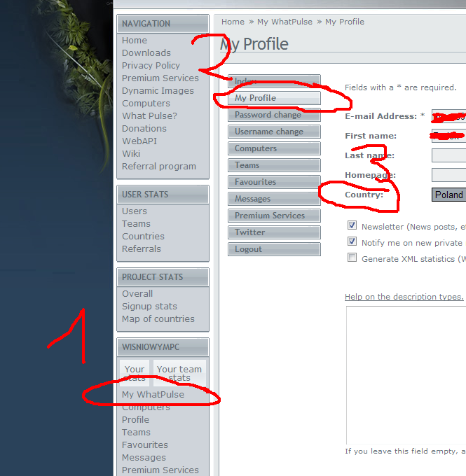Visit the Donations page
The width and height of the screenshot is (466, 476).
click(144, 129)
